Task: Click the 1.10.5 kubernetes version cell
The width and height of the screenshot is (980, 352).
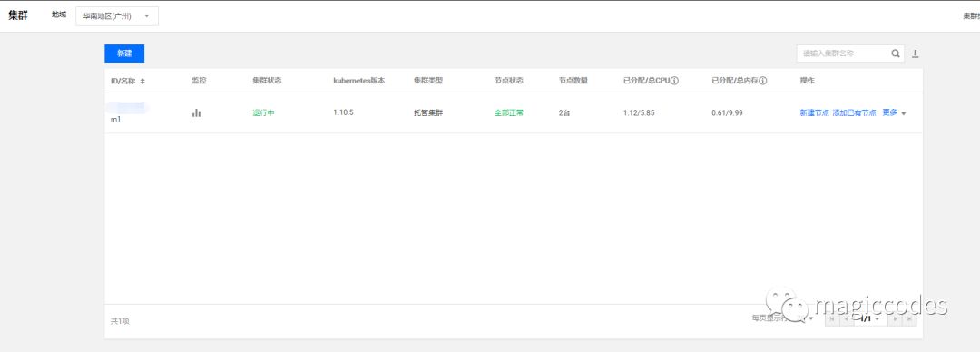Action: click(x=344, y=113)
